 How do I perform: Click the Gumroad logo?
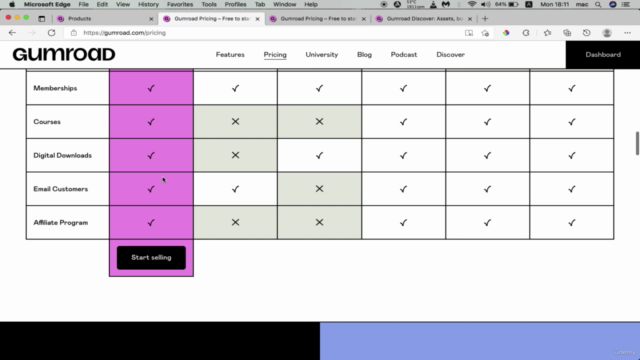click(64, 54)
